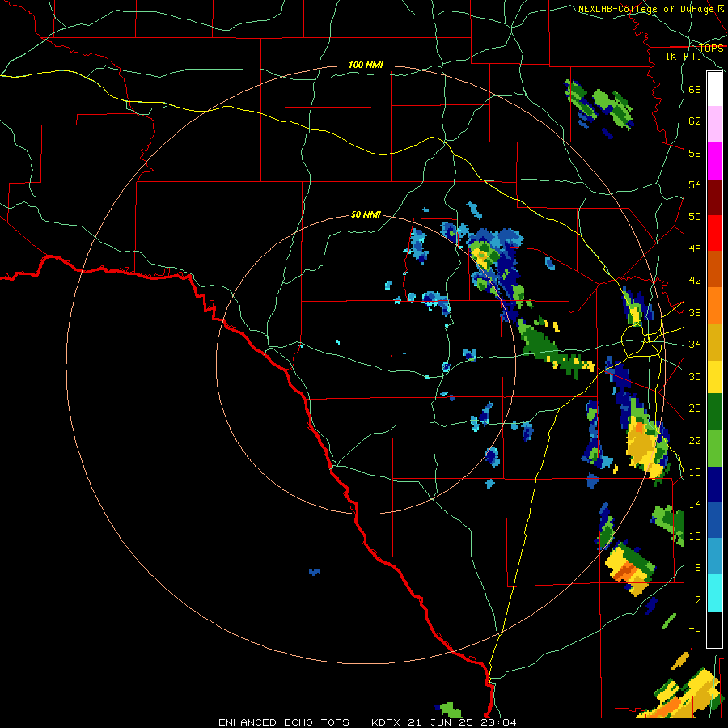Click the "18" legend value

(x=695, y=472)
